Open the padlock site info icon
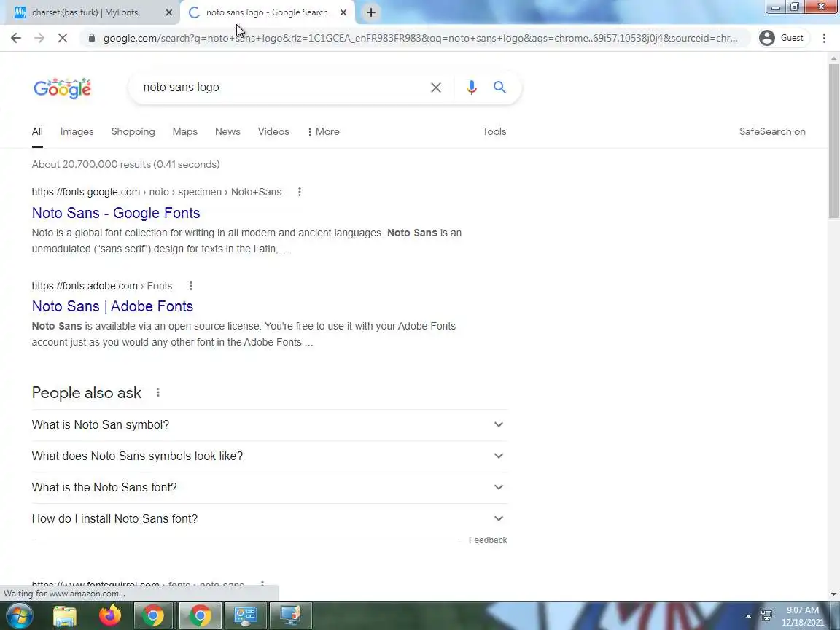Image resolution: width=840 pixels, height=630 pixels. [x=92, y=38]
